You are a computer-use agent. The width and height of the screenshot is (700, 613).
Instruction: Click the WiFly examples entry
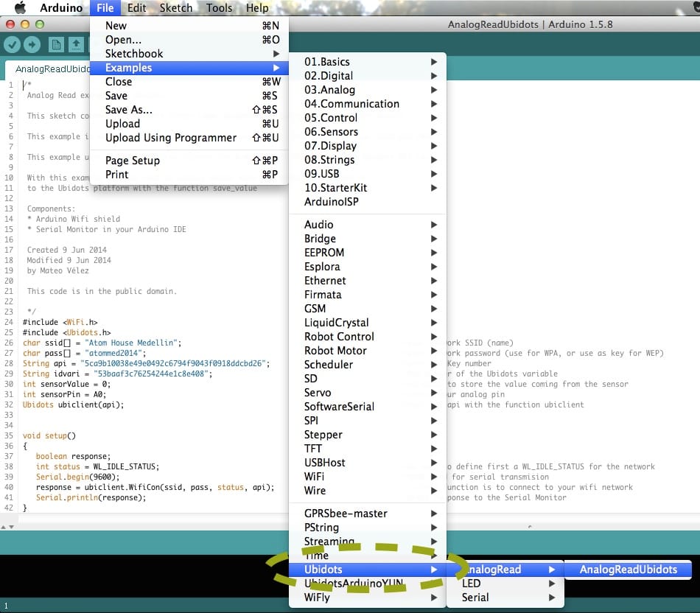(368, 597)
